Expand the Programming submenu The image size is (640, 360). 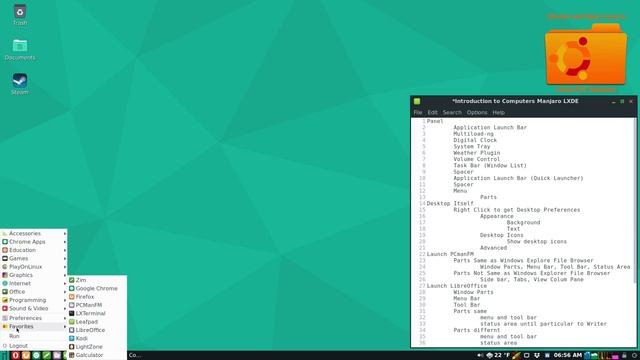click(34, 300)
